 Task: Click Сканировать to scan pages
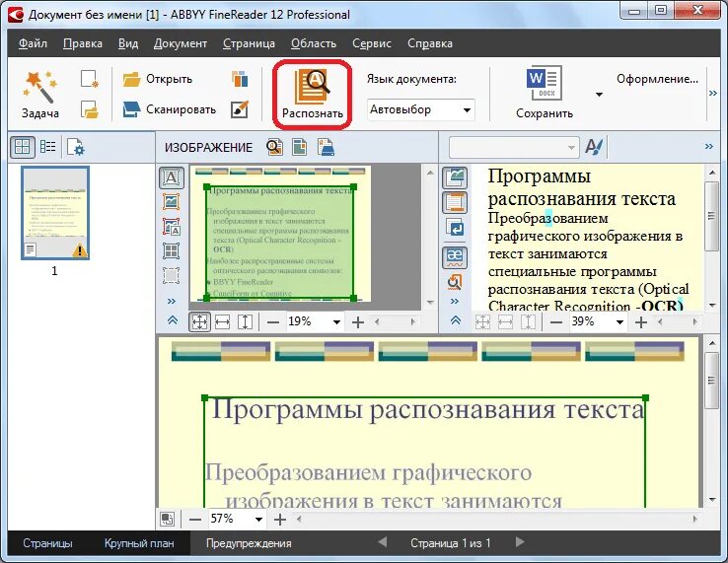pos(170,109)
